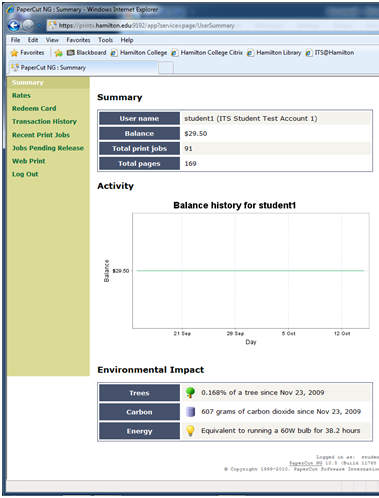View Recent Print Jobs
This screenshot has width=379, height=498.
tap(41, 135)
